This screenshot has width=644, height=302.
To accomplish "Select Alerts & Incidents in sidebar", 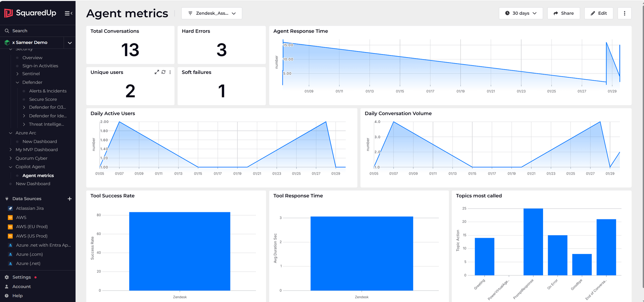I will pos(48,91).
